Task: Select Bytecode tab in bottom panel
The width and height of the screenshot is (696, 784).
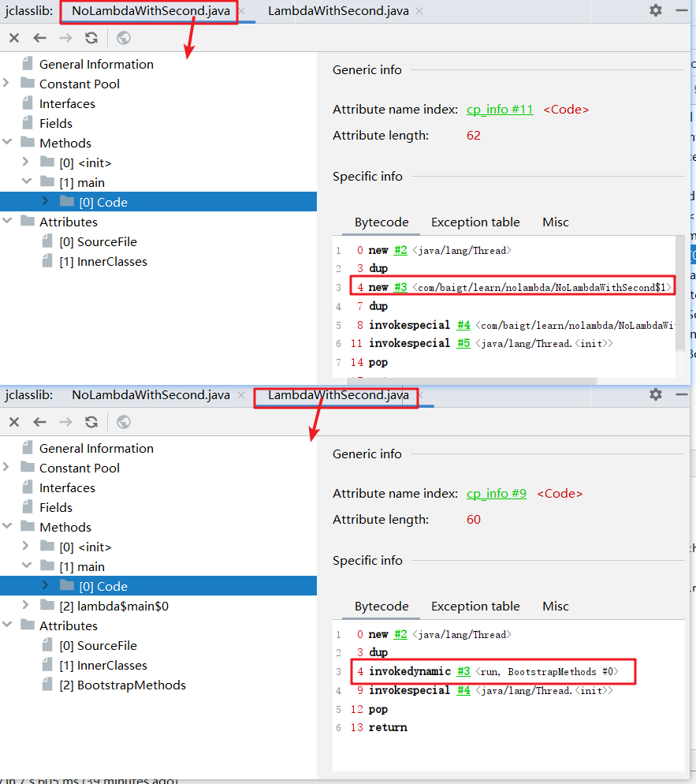Action: (x=381, y=606)
